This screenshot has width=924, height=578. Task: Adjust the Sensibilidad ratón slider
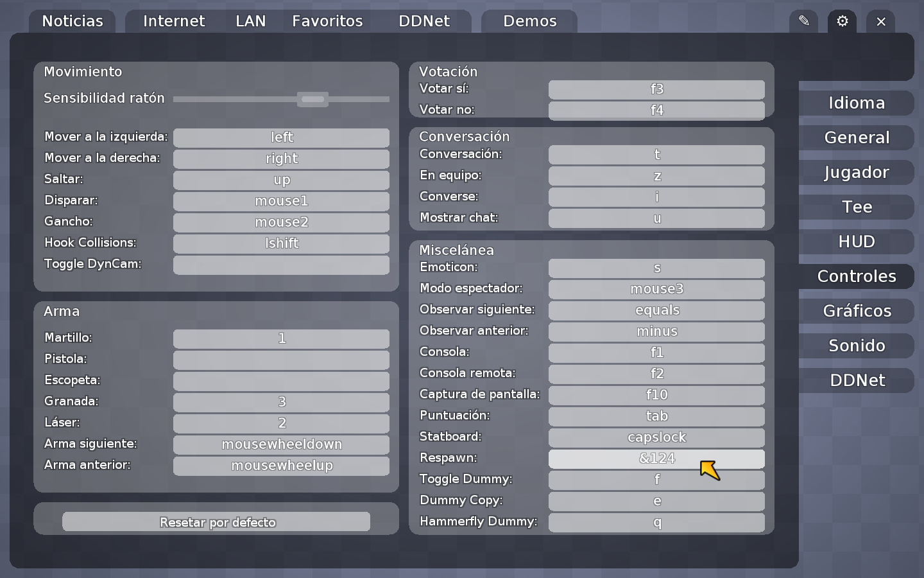312,99
